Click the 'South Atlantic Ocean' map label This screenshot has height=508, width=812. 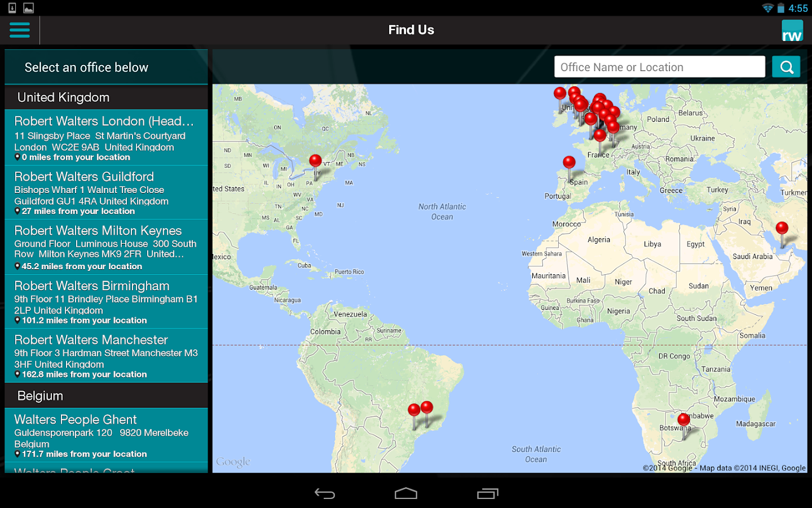pos(536,454)
